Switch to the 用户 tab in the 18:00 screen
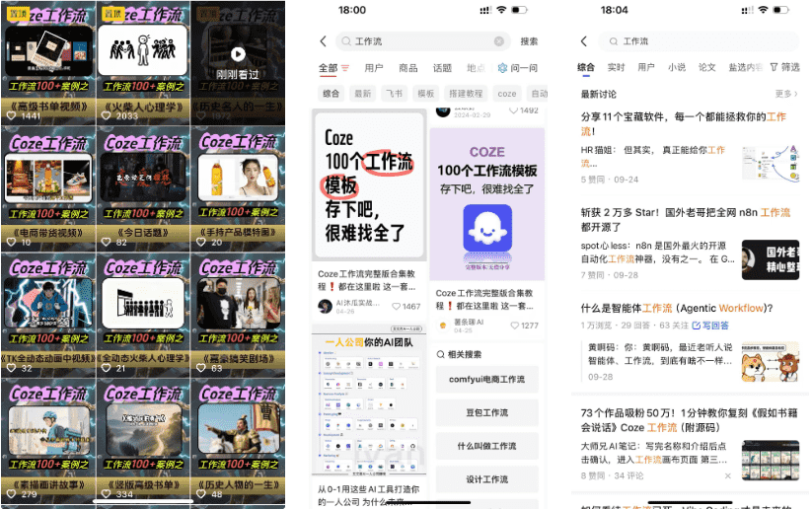Image resolution: width=812 pixels, height=509 pixels. tap(373, 68)
